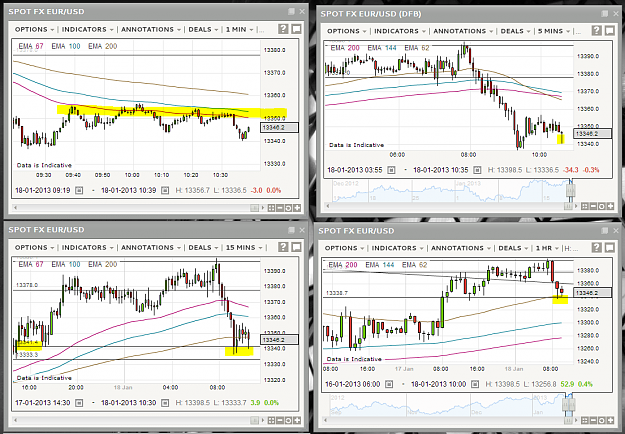The width and height of the screenshot is (625, 434).
Task: Click the range handle on 1 HR overview chart
Action: point(568,405)
